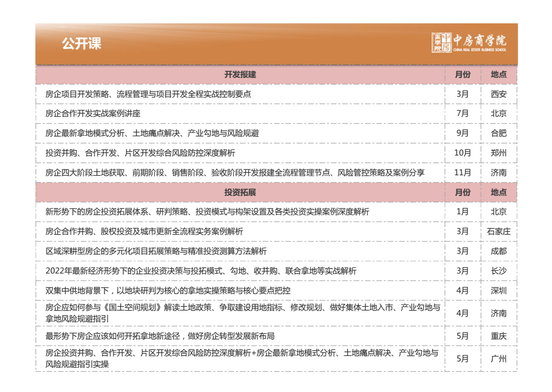
Task: Click the 重庆 location cell
Action: (499, 336)
